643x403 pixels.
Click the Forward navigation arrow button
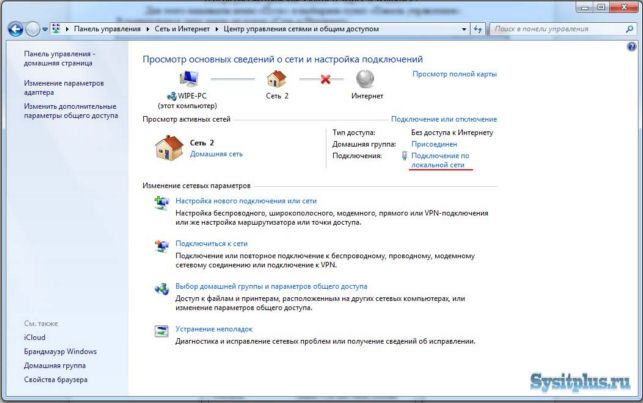(32, 29)
